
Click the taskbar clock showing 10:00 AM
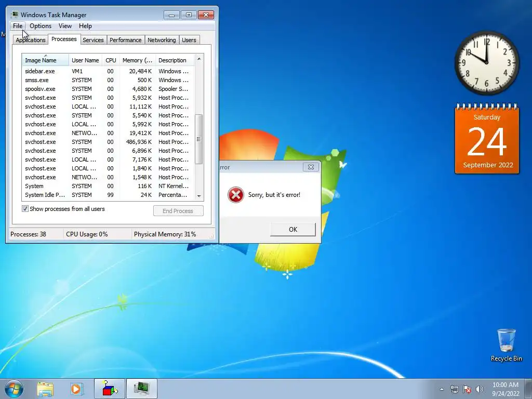(x=505, y=389)
